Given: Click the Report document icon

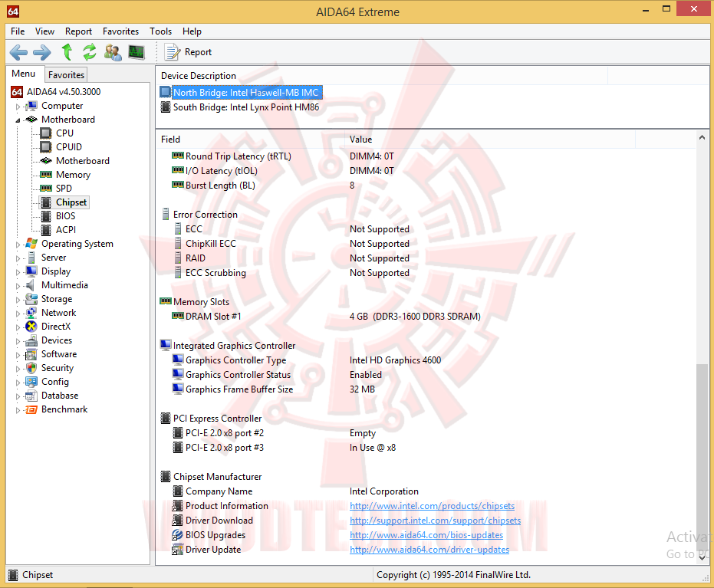Looking at the screenshot, I should 172,52.
